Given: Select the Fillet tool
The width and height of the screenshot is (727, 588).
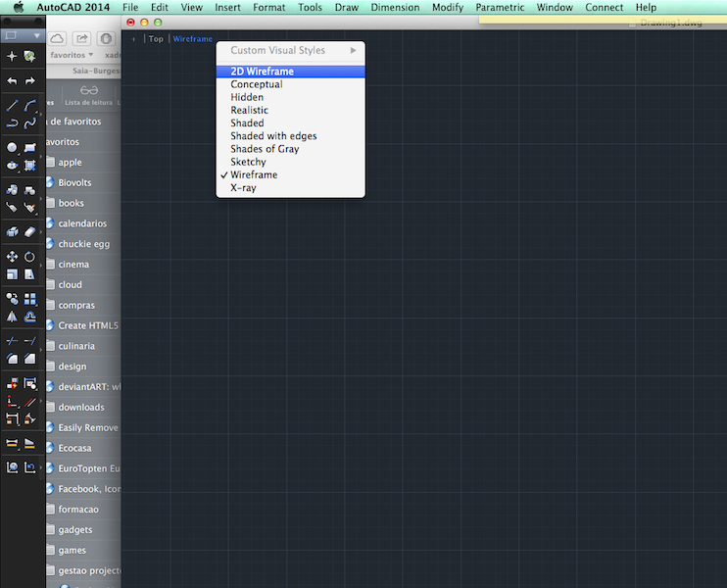Looking at the screenshot, I should [12, 359].
